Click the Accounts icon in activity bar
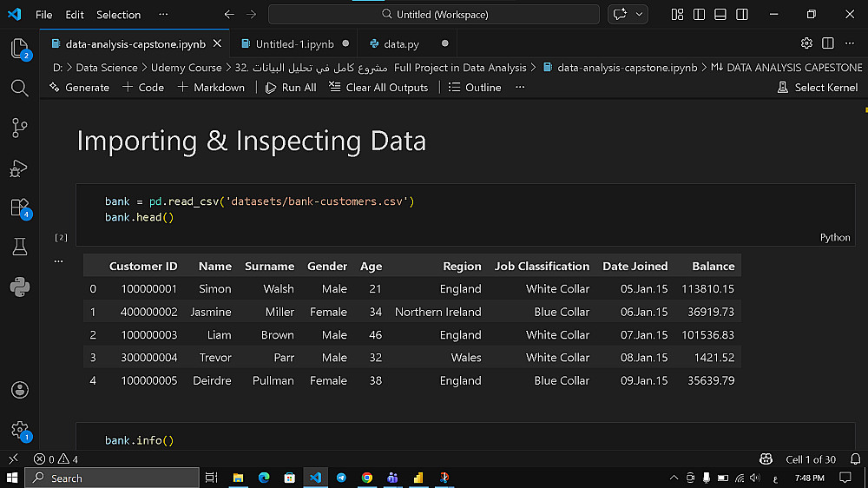868x488 pixels. 19,390
